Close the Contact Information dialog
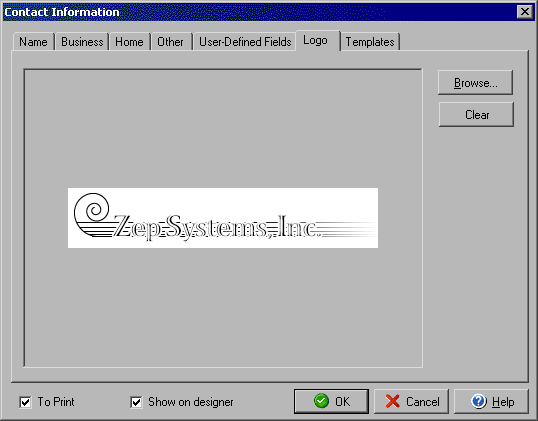The image size is (538, 421). [x=525, y=12]
